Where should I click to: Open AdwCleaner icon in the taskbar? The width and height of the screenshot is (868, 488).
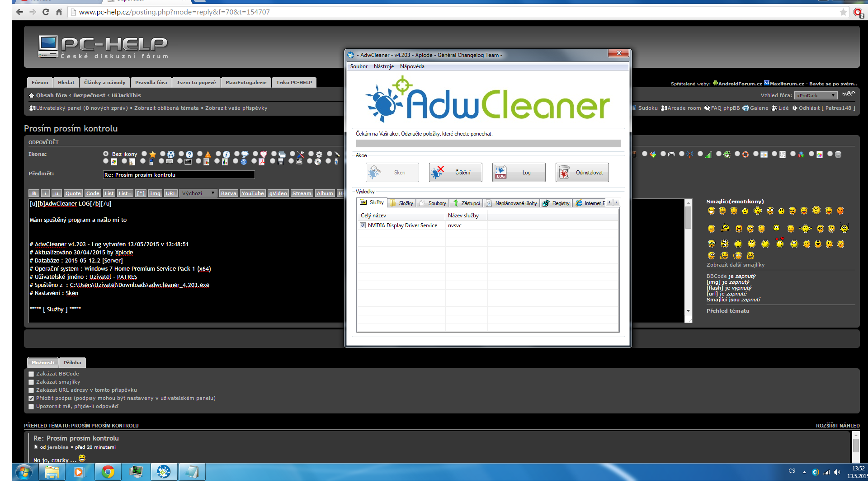pos(164,472)
